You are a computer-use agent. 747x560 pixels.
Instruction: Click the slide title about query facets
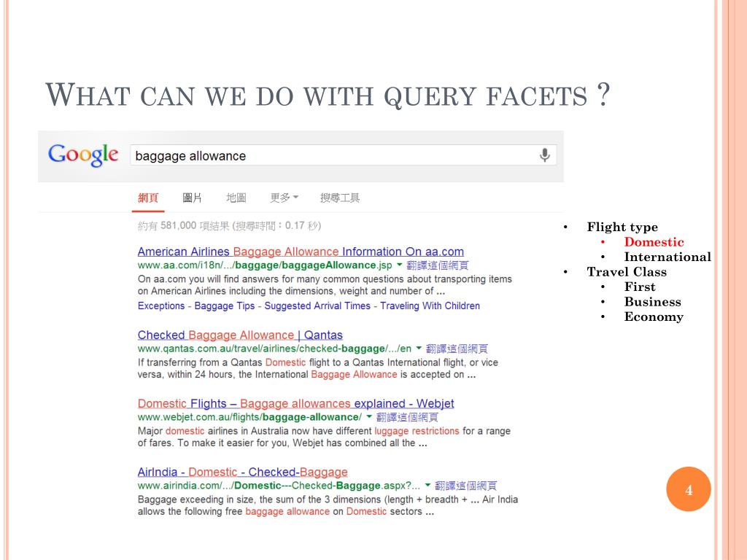coord(328,95)
